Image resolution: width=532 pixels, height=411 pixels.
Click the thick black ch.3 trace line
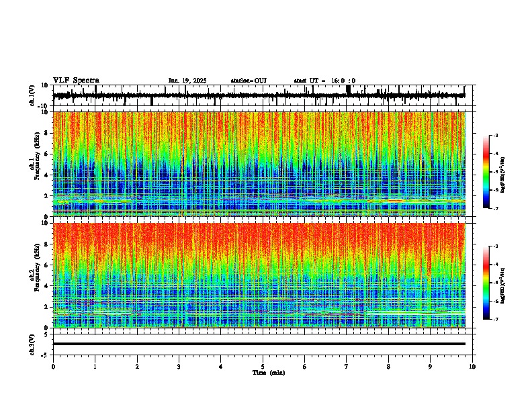tap(259, 344)
